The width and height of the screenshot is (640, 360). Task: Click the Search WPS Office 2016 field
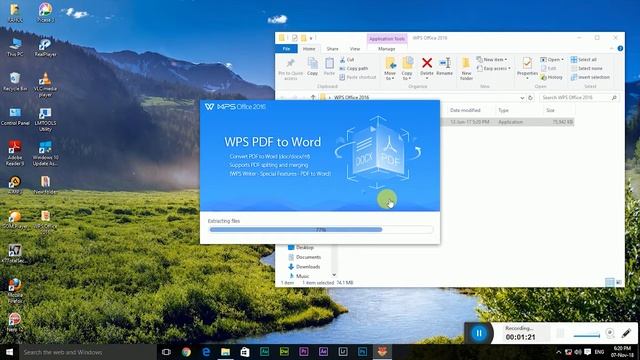coord(579,98)
